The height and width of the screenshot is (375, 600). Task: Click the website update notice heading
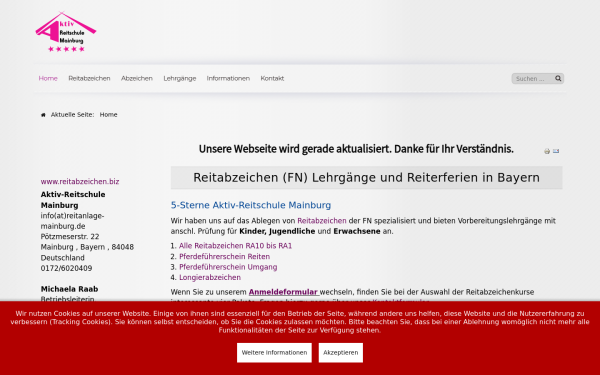coord(356,148)
